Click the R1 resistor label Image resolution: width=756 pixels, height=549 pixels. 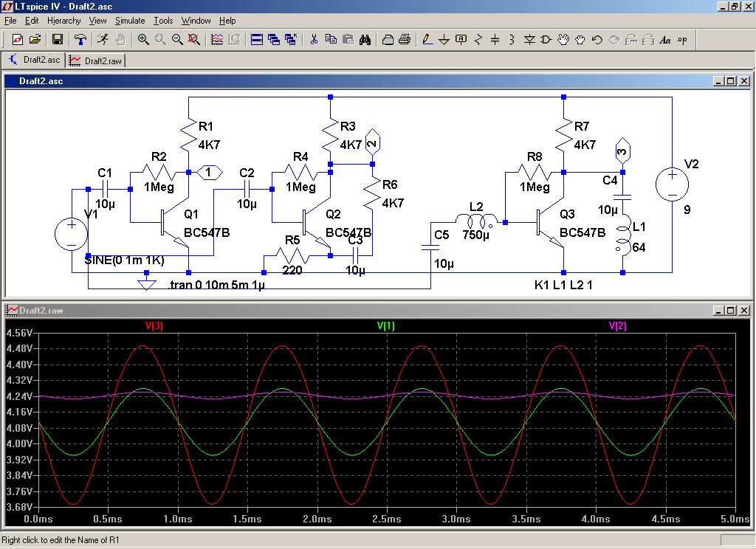206,126
